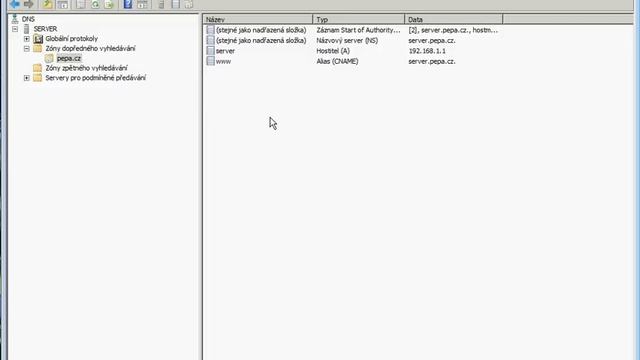640x360 pixels.
Task: Sort by the Název column header
Action: (258, 19)
